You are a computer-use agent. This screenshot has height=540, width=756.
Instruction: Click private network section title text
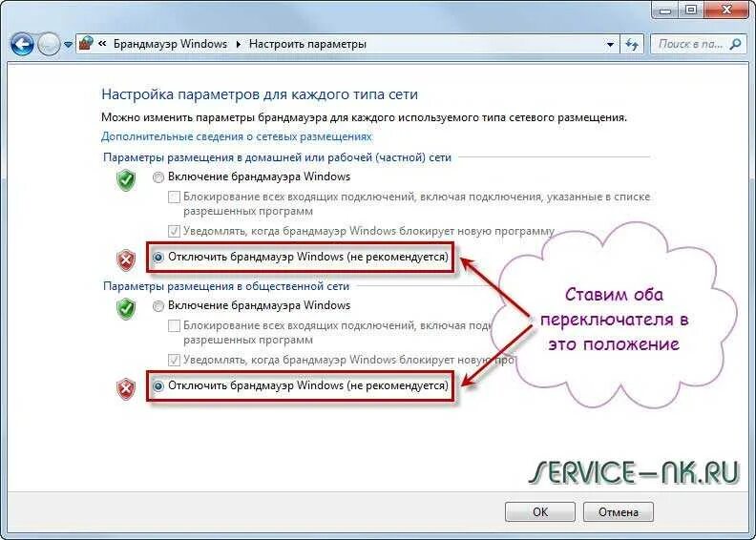click(277, 157)
